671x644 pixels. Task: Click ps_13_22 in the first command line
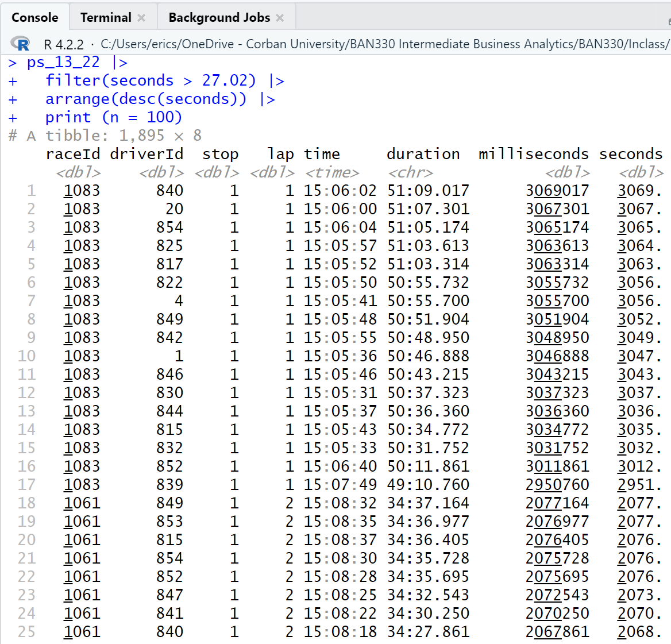pos(63,62)
